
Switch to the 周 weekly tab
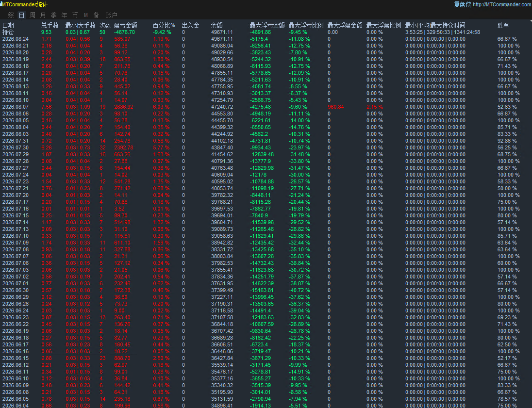32,15
